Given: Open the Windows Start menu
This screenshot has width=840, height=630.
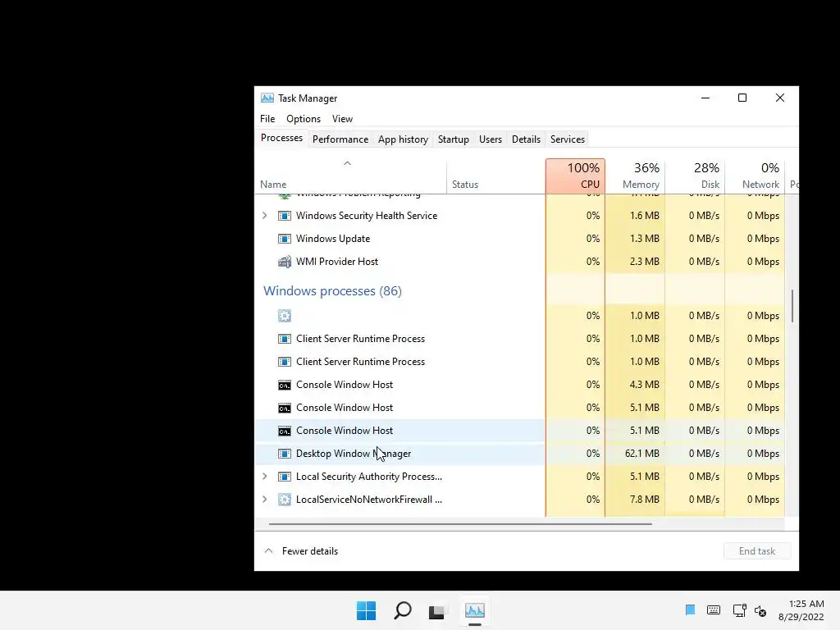Looking at the screenshot, I should pyautogui.click(x=367, y=610).
